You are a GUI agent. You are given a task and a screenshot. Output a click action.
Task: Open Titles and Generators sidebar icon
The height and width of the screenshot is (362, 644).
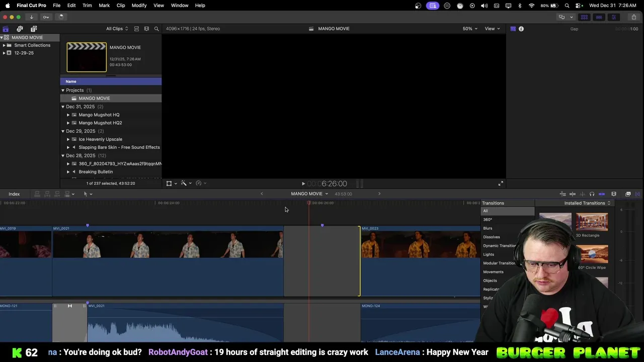click(34, 29)
